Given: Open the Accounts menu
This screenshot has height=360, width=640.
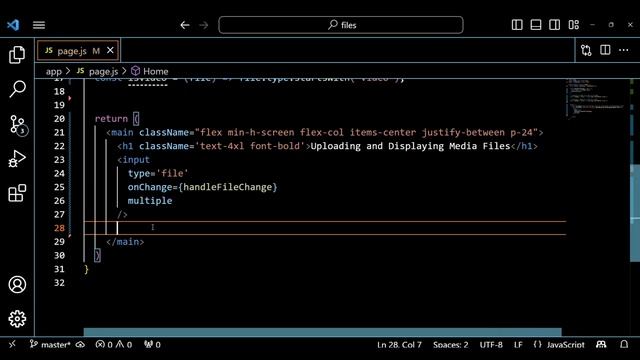Looking at the screenshot, I should tap(17, 284).
